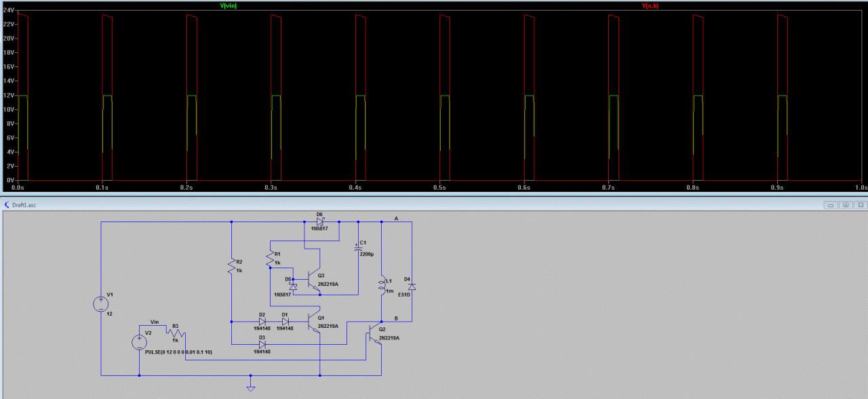Select Schottky diode D6 symbol

321,221
